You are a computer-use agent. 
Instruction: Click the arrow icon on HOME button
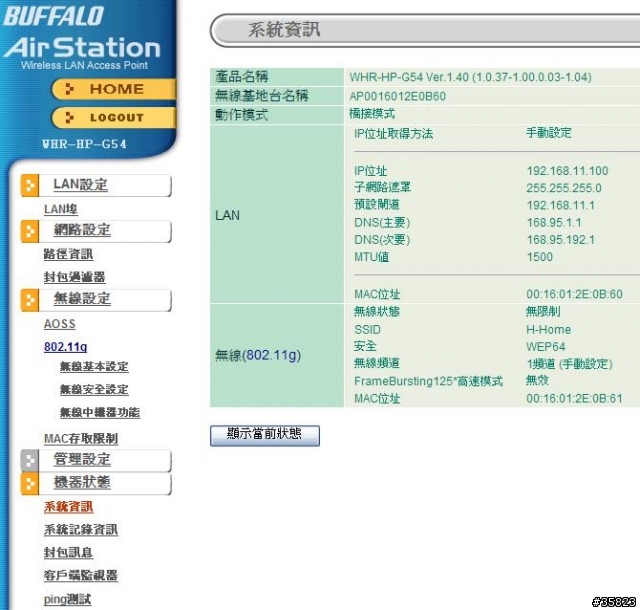point(69,89)
